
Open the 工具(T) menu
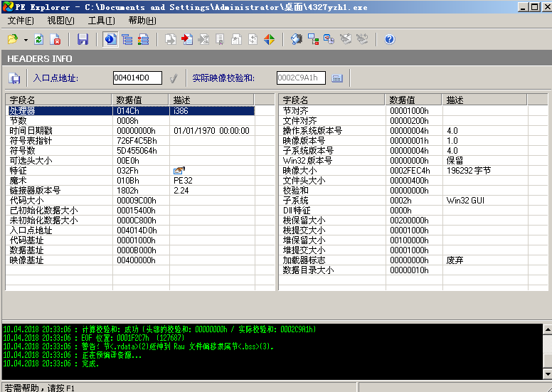pos(102,21)
